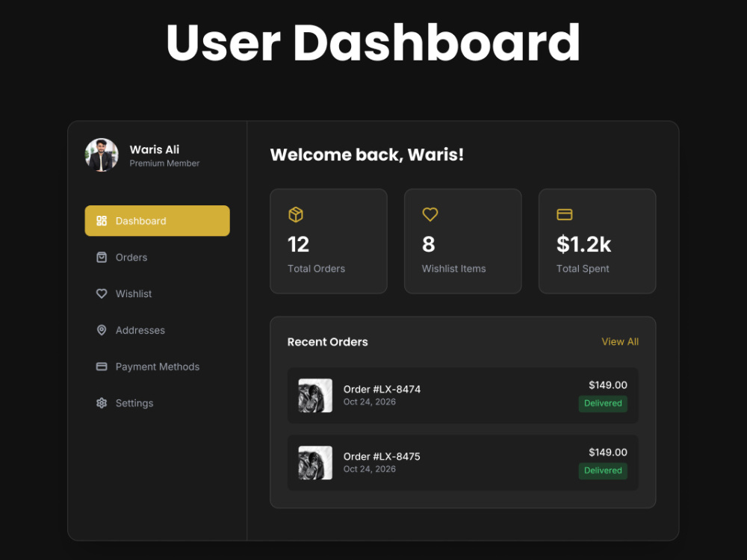Screen dimensions: 747x560
Task: Click the heart icon above Wishlist Items
Action: (x=430, y=214)
